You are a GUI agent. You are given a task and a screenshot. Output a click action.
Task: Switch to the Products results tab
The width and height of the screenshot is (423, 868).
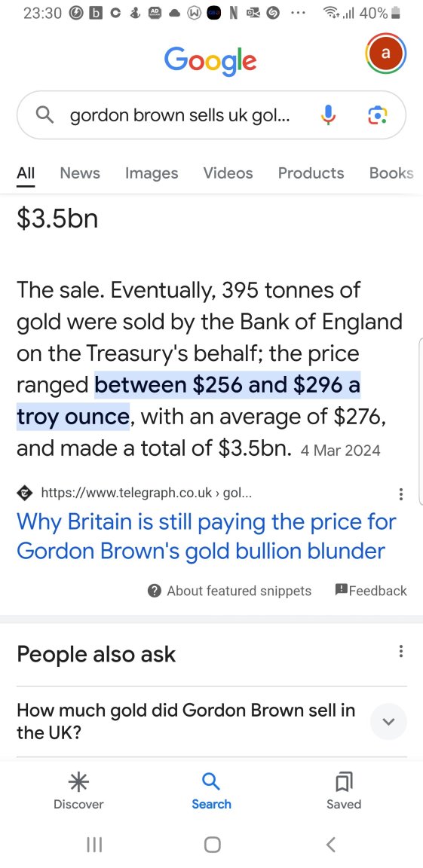point(311,173)
